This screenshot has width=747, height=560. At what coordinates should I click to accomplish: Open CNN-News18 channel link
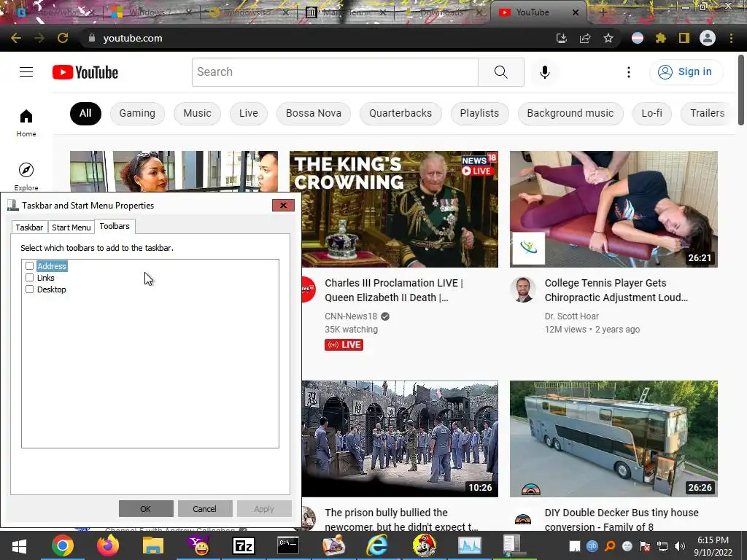[351, 316]
